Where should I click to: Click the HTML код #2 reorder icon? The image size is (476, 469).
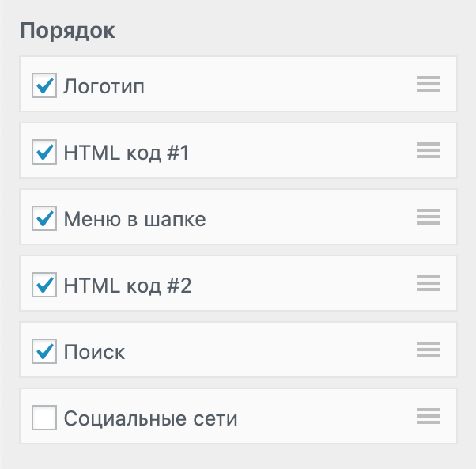pos(428,284)
